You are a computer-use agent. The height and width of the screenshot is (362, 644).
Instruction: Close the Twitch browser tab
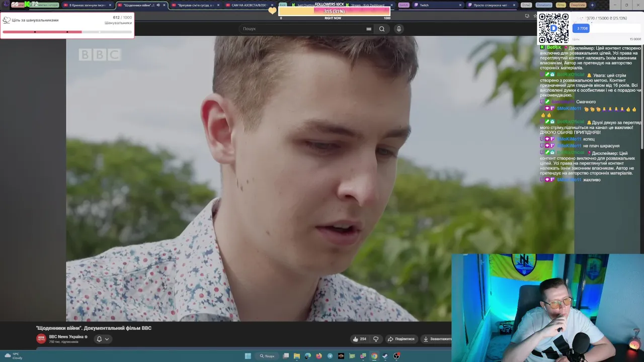pyautogui.click(x=460, y=5)
